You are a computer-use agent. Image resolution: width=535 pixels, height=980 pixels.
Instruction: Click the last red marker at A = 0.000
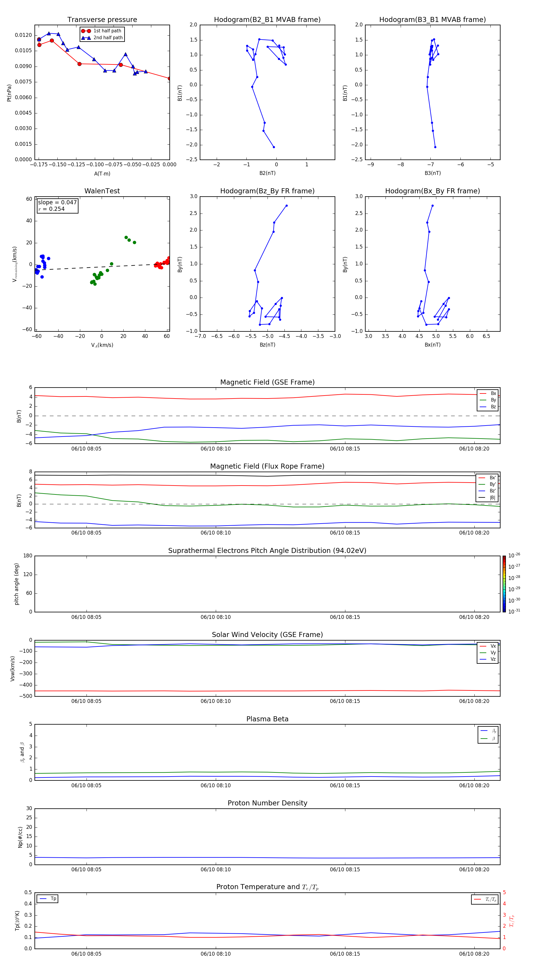tap(169, 78)
